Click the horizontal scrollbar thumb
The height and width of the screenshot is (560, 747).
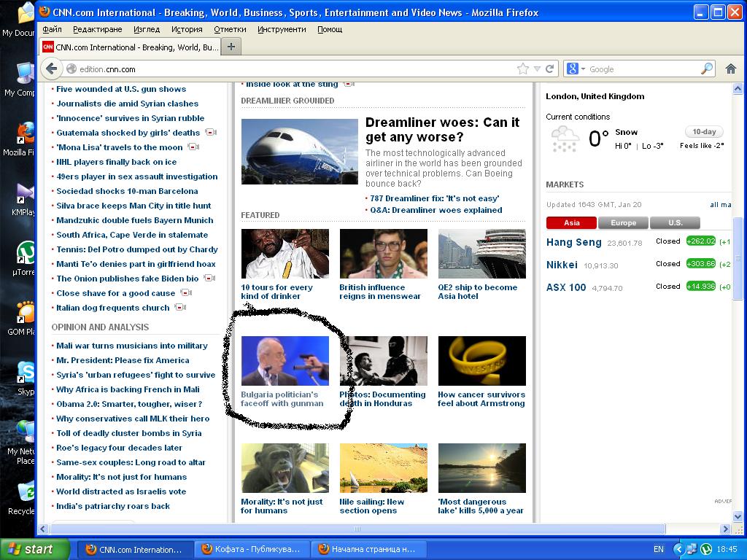tap(357, 529)
